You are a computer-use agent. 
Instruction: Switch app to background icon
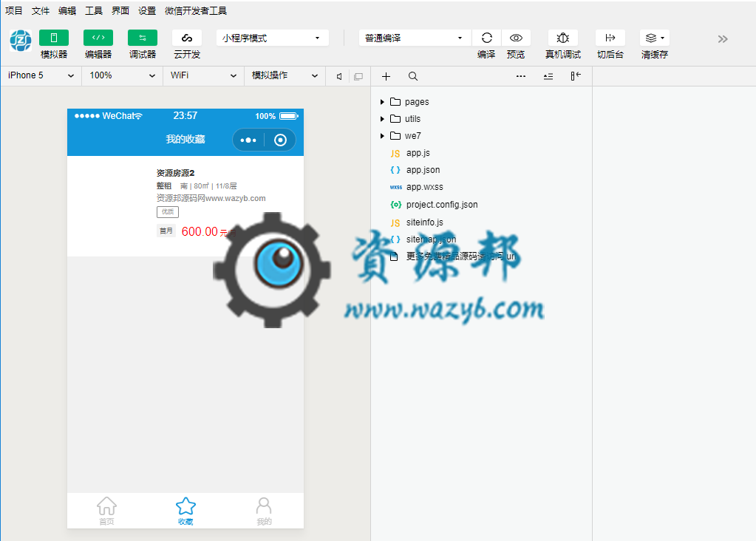(610, 38)
